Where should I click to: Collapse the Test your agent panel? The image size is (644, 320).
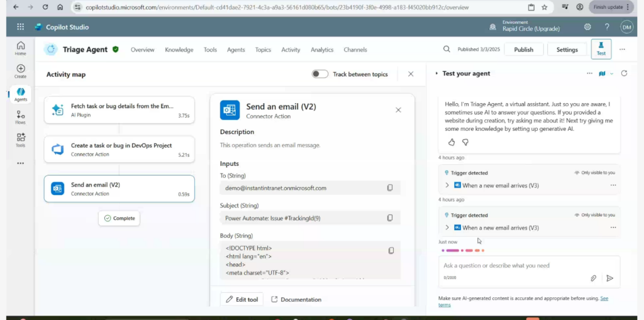click(x=436, y=74)
